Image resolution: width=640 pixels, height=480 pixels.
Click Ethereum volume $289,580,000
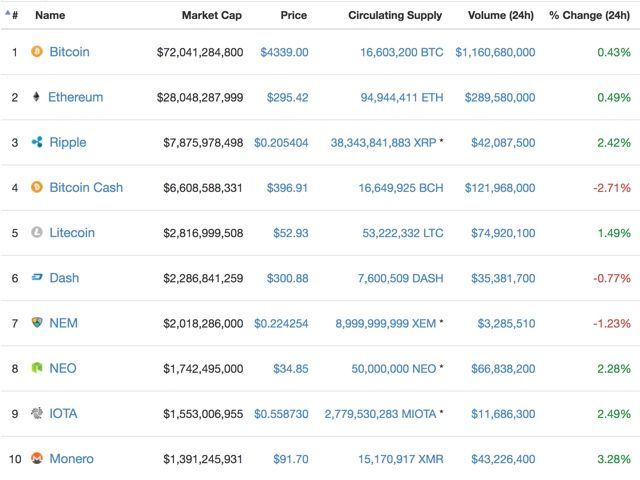point(500,98)
